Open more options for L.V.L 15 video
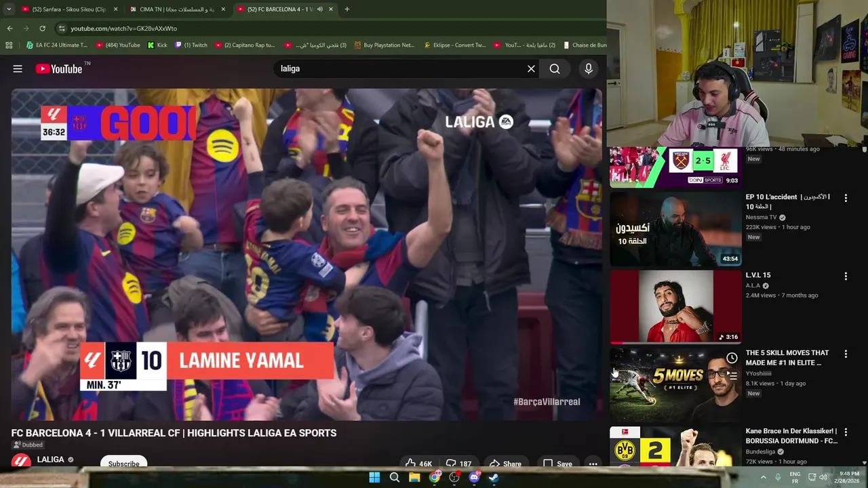 [x=846, y=277]
